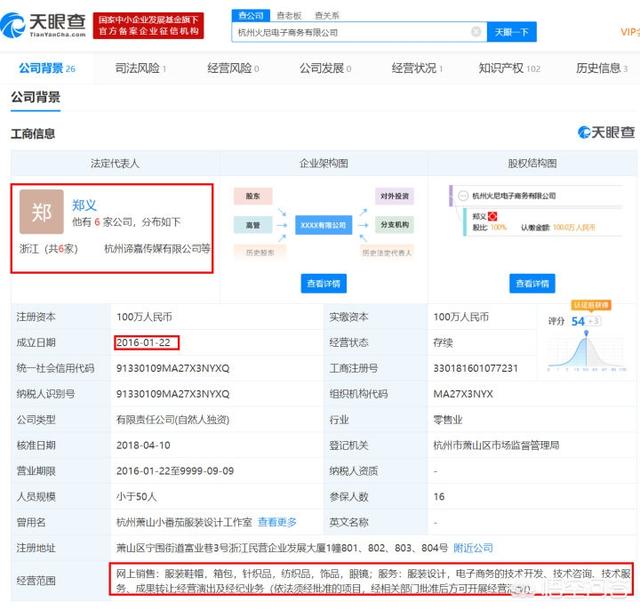Click the red badge icon next to 郑义 shareholder
This screenshot has height=610, width=640.
point(493,216)
